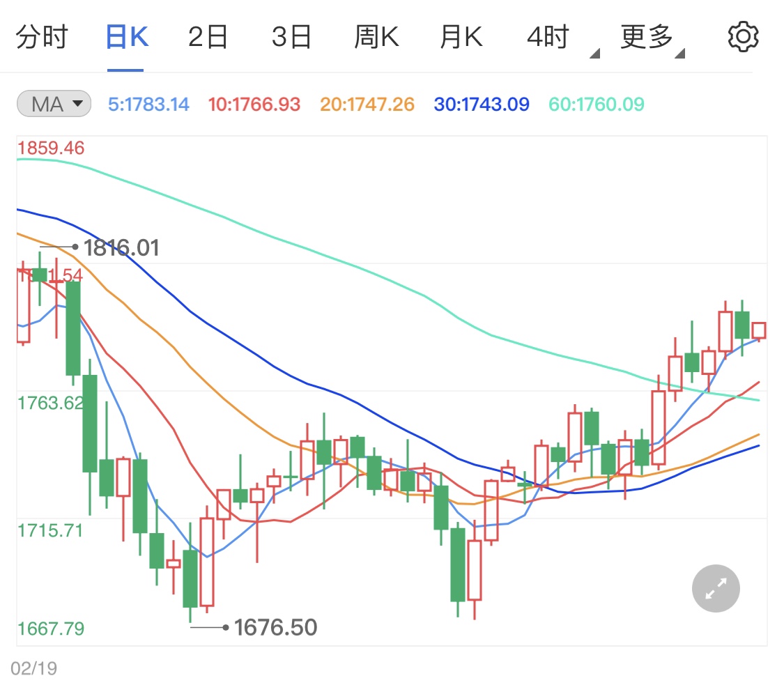Click the MA30 value 30:1743.09

click(x=482, y=105)
